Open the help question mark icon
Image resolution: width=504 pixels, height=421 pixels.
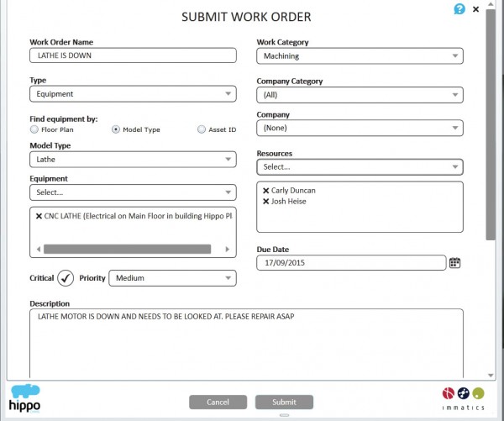click(459, 10)
